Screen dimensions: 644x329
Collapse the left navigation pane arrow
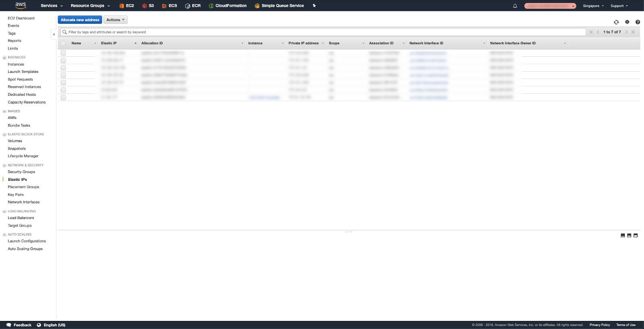(x=54, y=34)
